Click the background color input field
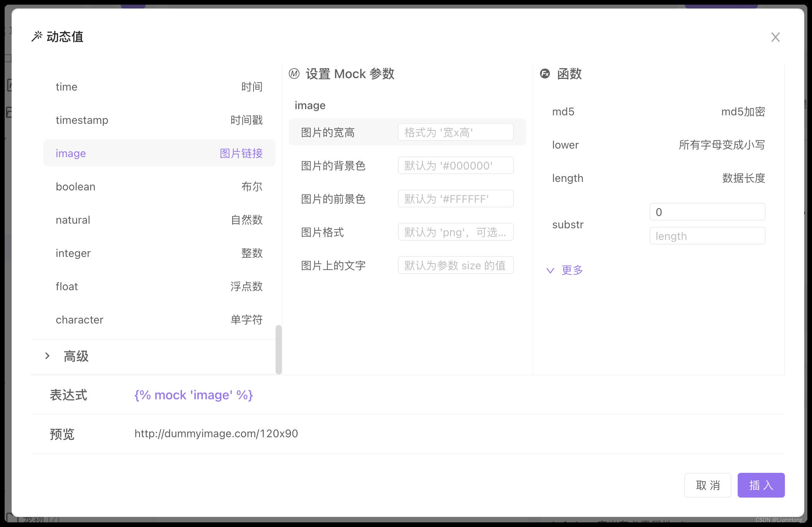 456,166
